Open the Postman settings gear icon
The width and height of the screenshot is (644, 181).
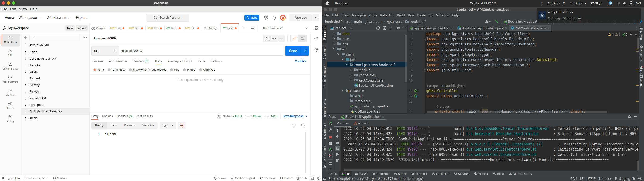[x=266, y=18]
